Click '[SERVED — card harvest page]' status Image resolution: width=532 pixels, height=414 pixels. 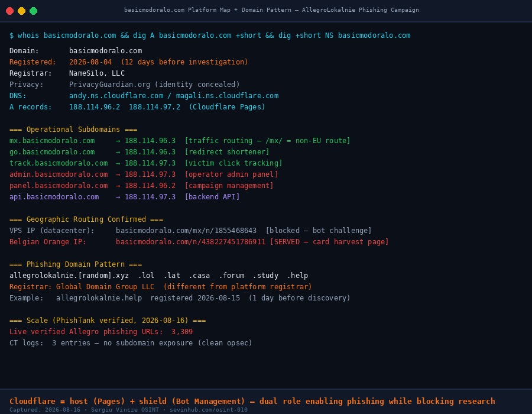[329, 242]
